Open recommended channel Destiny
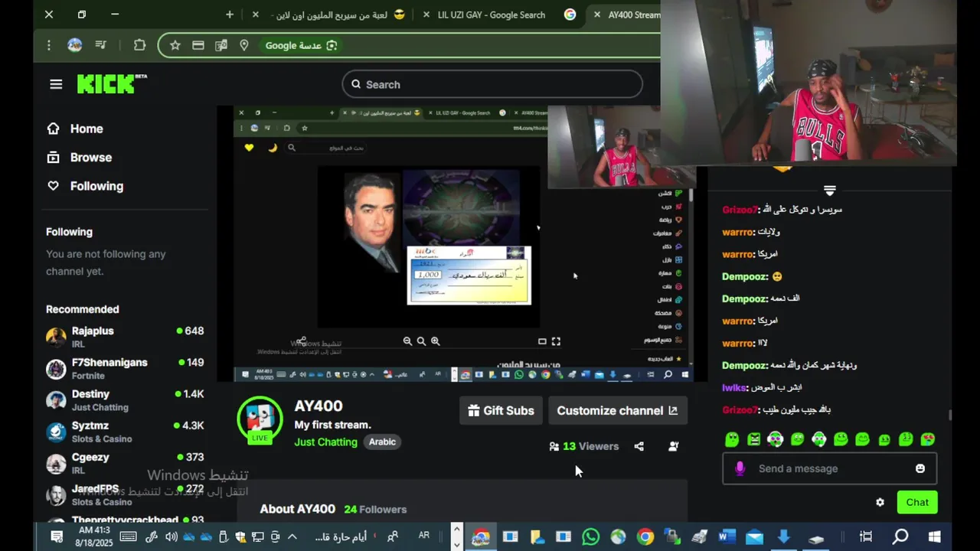The height and width of the screenshot is (551, 980). click(x=125, y=399)
